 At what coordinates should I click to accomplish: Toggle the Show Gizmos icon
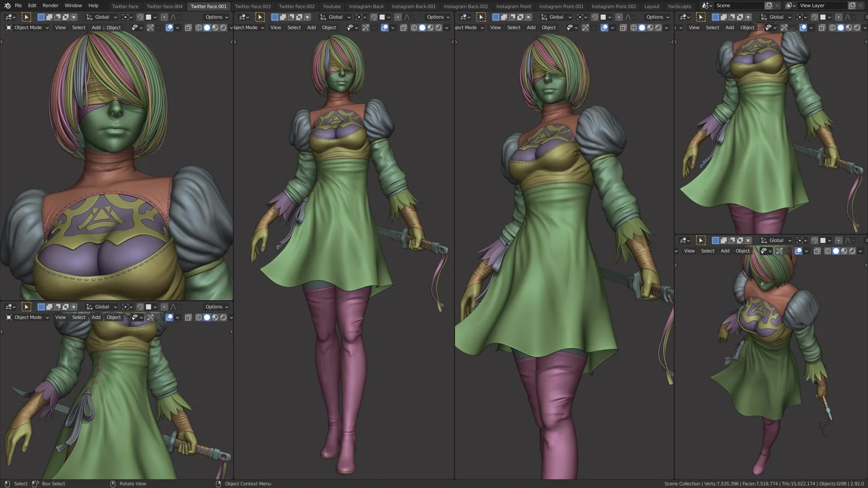[151, 28]
